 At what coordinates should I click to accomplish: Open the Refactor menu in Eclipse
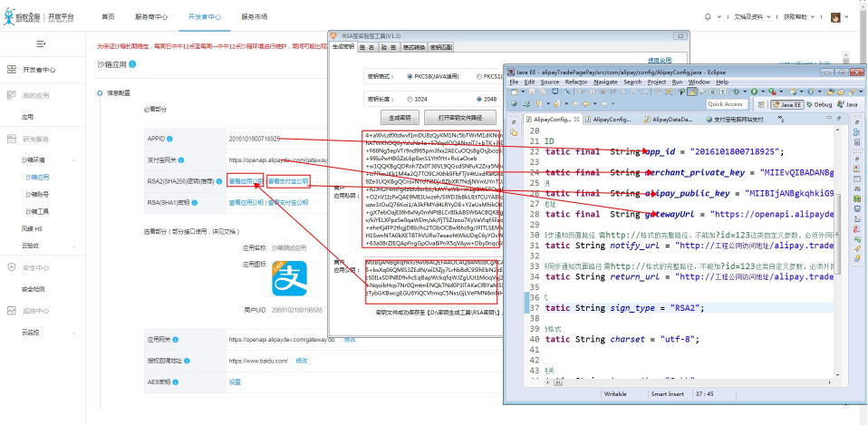coord(576,82)
